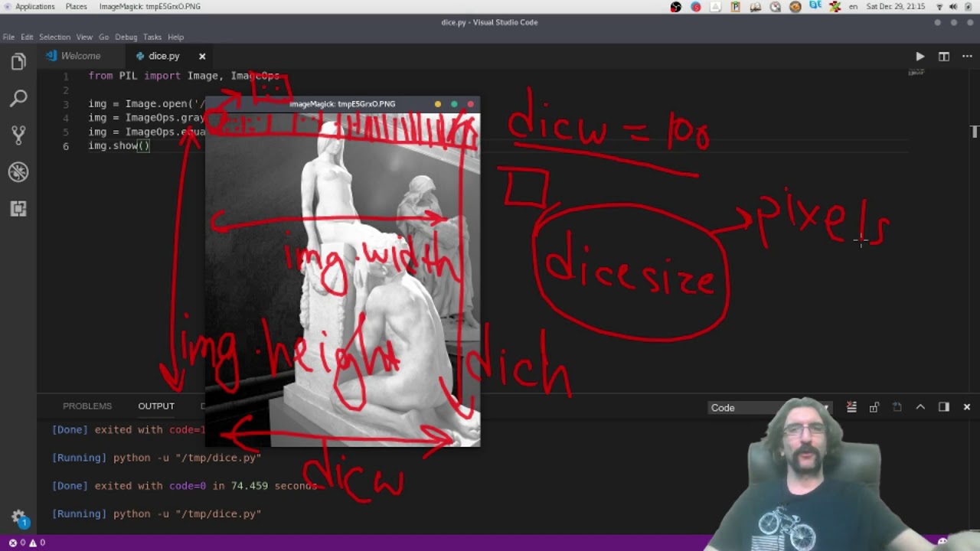Select the OUTPUT panel tab
The width and height of the screenshot is (980, 551).
(156, 406)
